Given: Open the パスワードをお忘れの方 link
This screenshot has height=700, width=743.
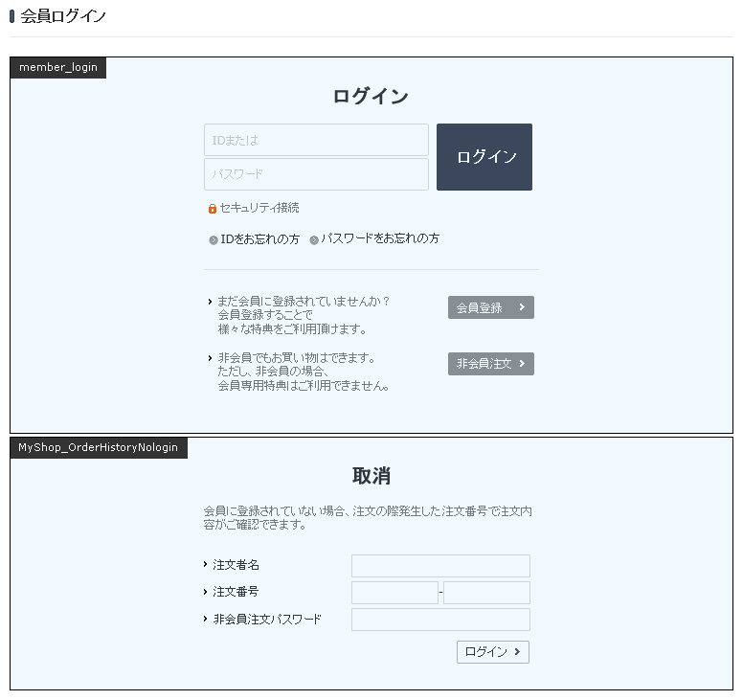Looking at the screenshot, I should (380, 238).
